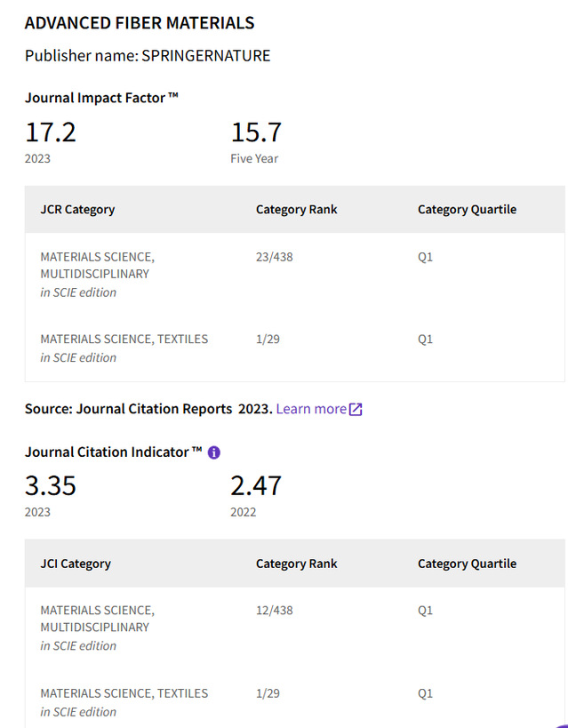Click the 12/438 category rank value
Viewport: 568px width, 728px height.
pyautogui.click(x=274, y=611)
